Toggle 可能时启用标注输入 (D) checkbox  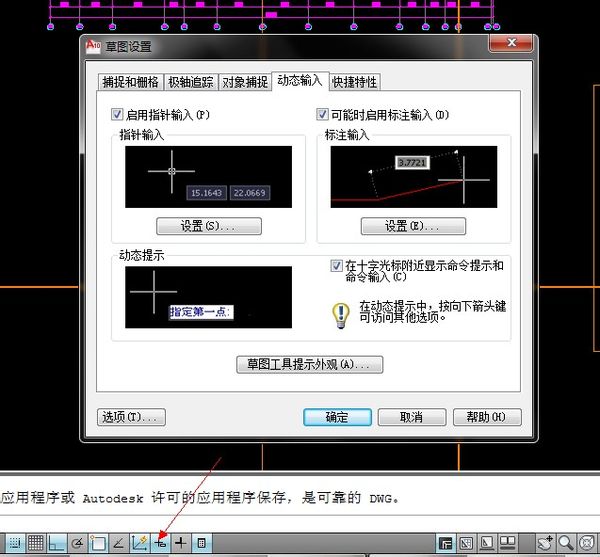point(322,114)
